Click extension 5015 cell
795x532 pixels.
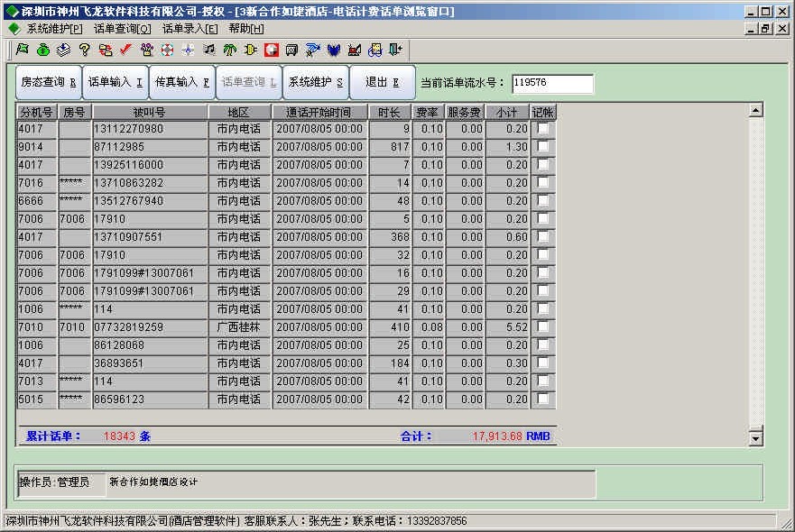[x=37, y=399]
